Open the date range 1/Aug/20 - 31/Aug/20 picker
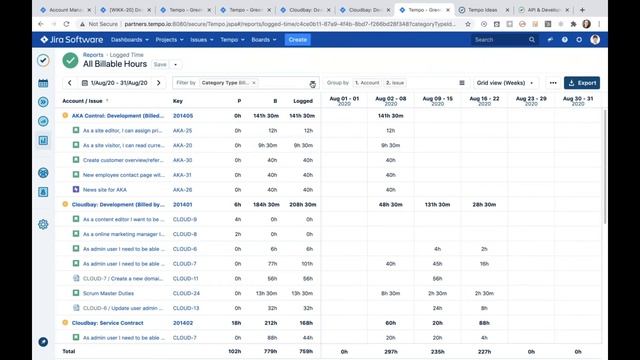640x360 pixels. coord(115,83)
